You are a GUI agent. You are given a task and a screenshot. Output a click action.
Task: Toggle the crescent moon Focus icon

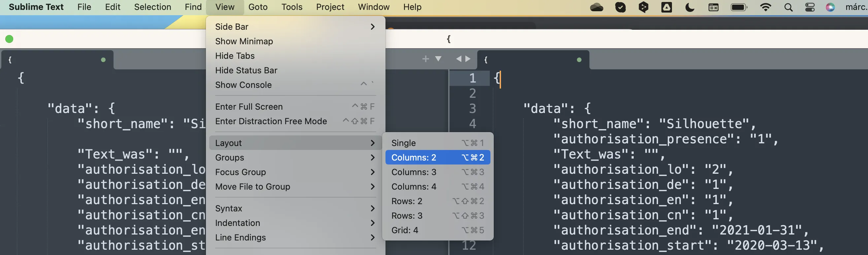[690, 7]
